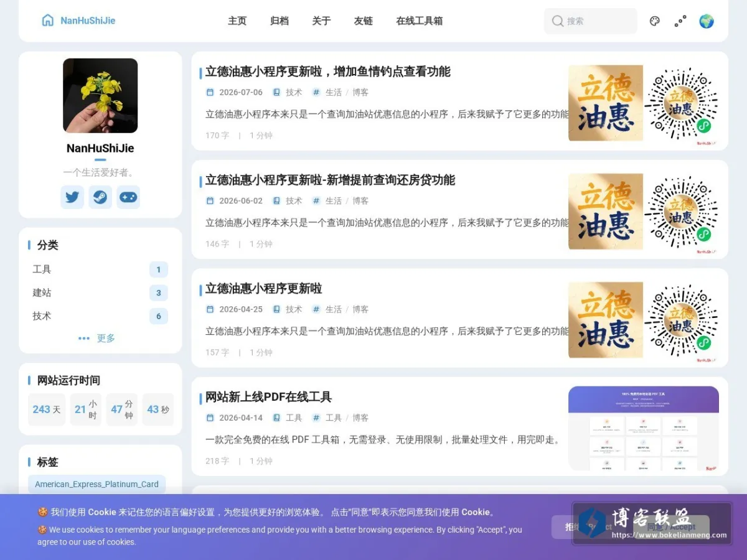The height and width of the screenshot is (560, 747).
Task: Click the category book icon in 2026-07-06 post
Action: click(x=276, y=92)
